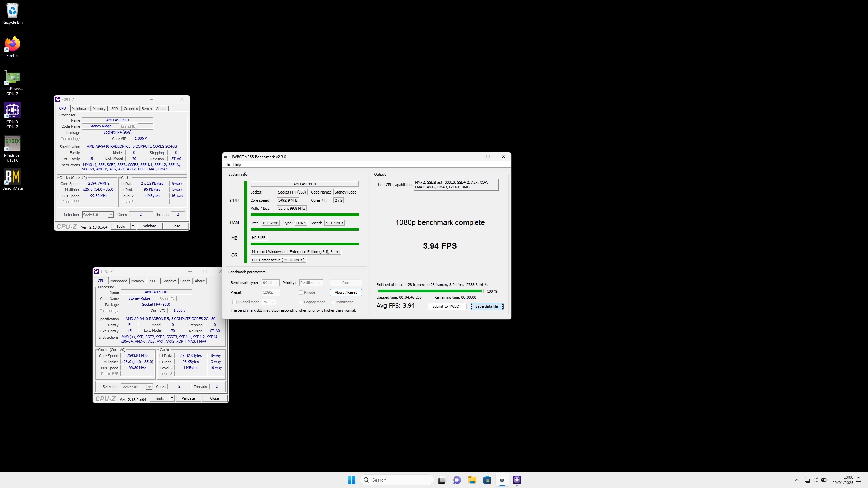Enable the Monitoring checkbox
This screenshot has width=868, height=488.
333,302
